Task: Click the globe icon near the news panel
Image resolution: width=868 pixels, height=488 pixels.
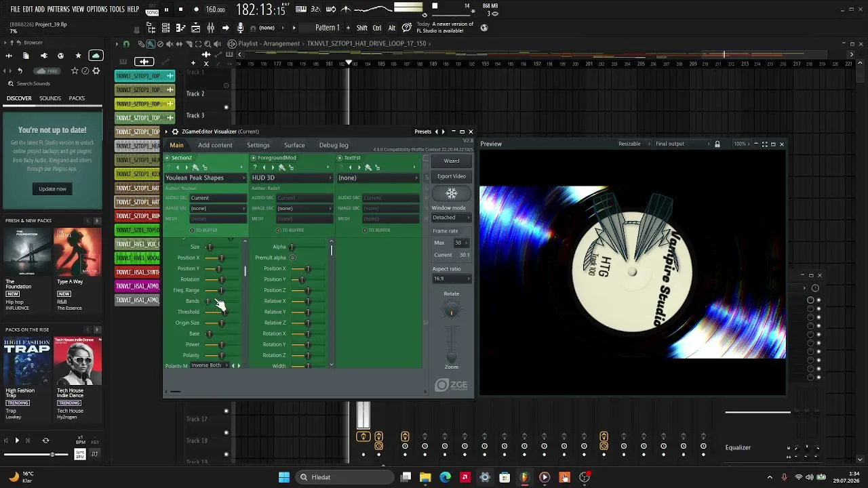Action: [484, 28]
